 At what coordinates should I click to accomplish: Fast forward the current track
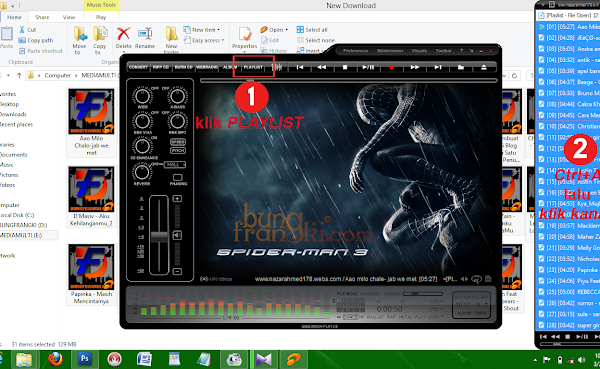pyautogui.click(x=414, y=67)
